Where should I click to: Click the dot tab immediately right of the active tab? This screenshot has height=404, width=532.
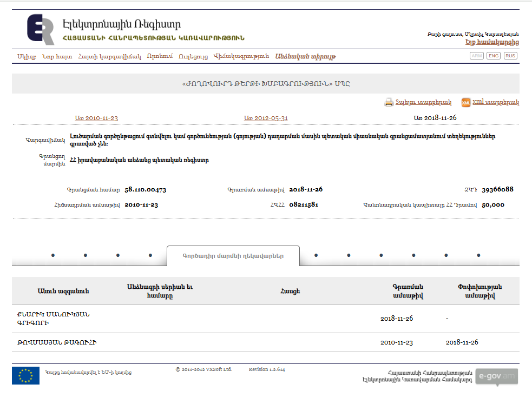(x=316, y=255)
